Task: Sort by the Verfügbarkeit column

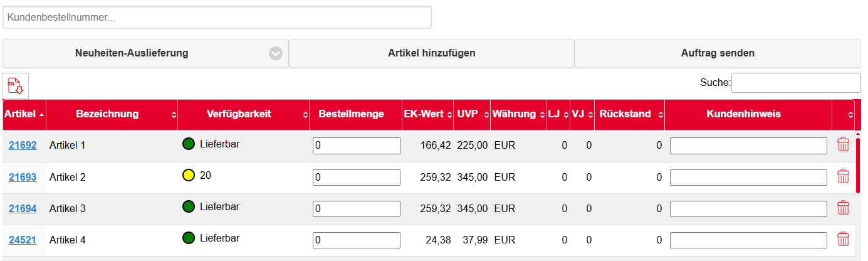Action: pos(244,114)
